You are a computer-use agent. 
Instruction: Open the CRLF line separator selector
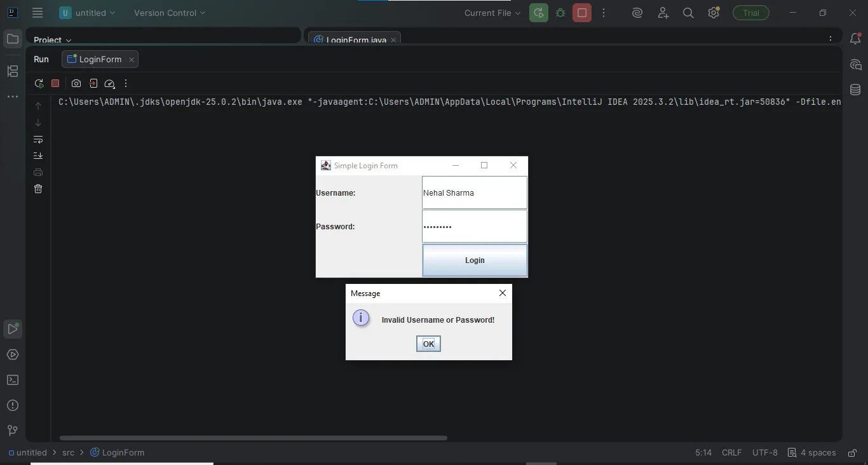pyautogui.click(x=731, y=453)
